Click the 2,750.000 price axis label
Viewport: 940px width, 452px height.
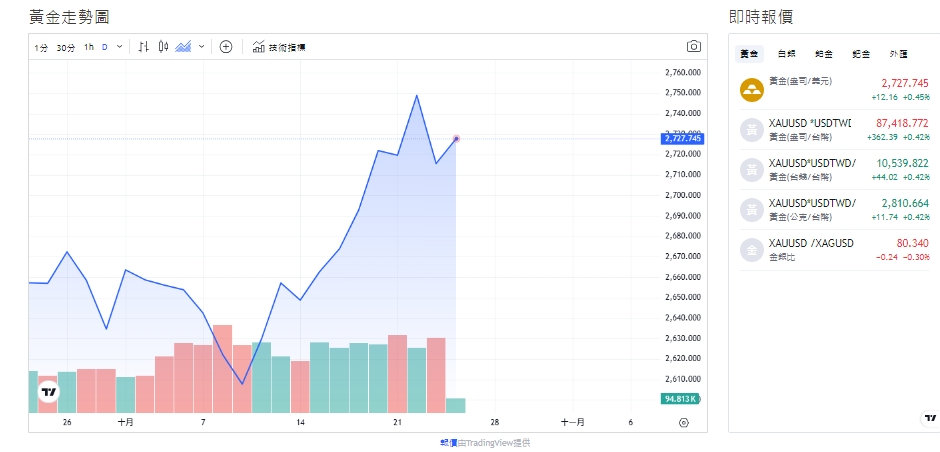pos(683,92)
